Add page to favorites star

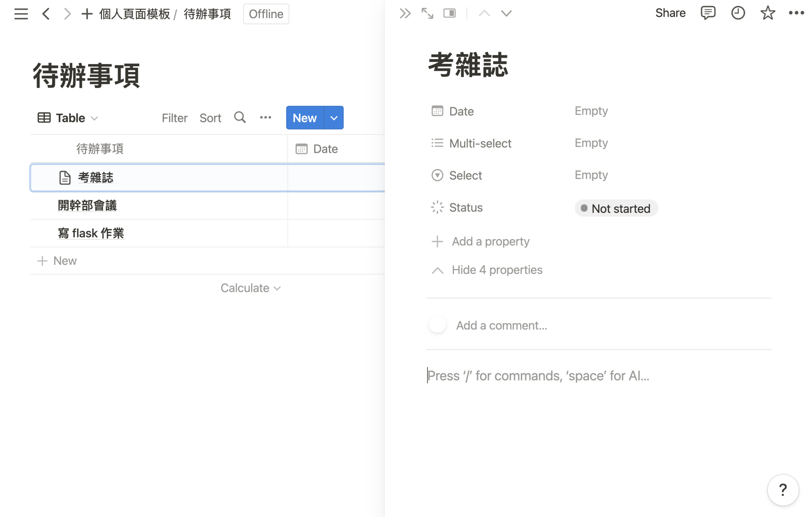768,13
